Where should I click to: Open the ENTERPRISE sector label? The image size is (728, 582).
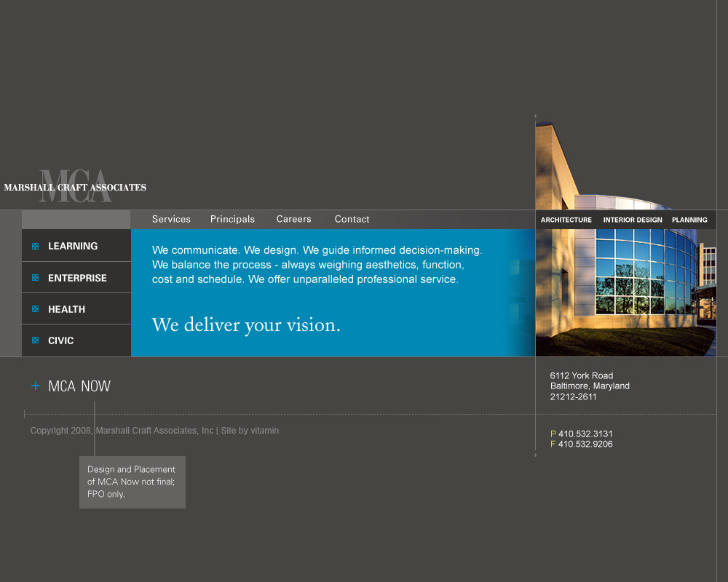tap(77, 278)
